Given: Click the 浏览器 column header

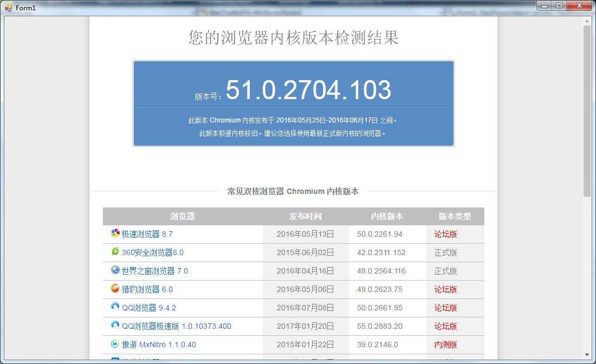Looking at the screenshot, I should pos(183,216).
